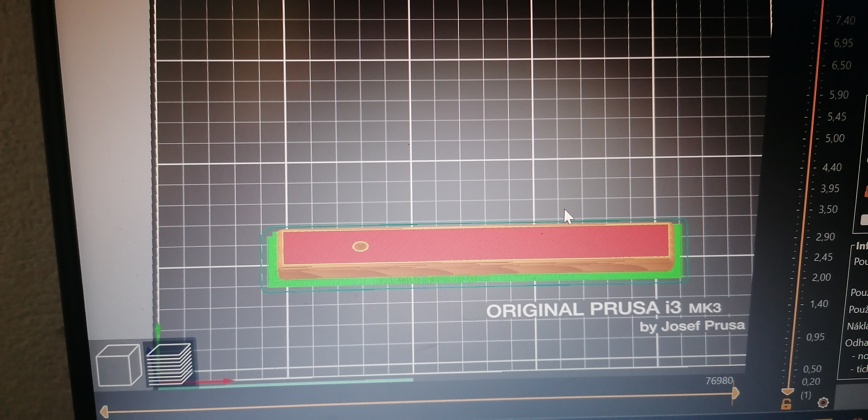Jump to layer height 5,45 on ruler
The width and height of the screenshot is (868, 420).
[837, 117]
